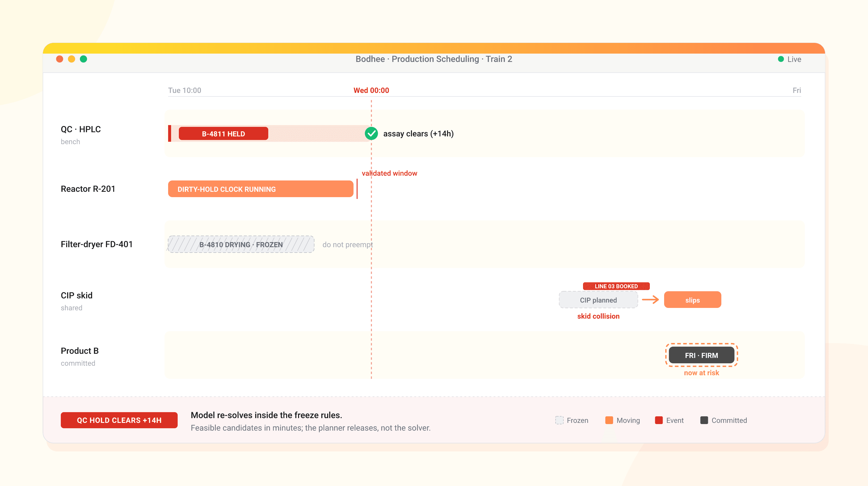Click the QC HOLD CLEARS +14H button
Image resolution: width=868 pixels, height=486 pixels.
pos(119,420)
